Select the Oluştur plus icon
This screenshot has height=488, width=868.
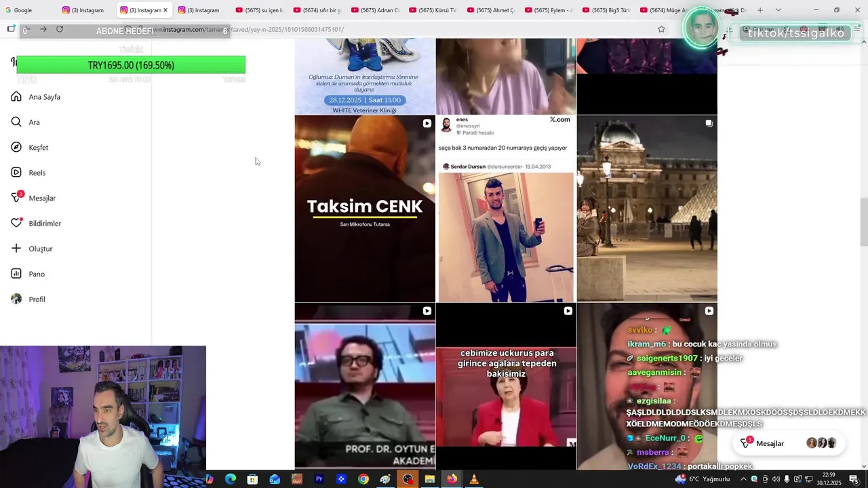tap(16, 249)
